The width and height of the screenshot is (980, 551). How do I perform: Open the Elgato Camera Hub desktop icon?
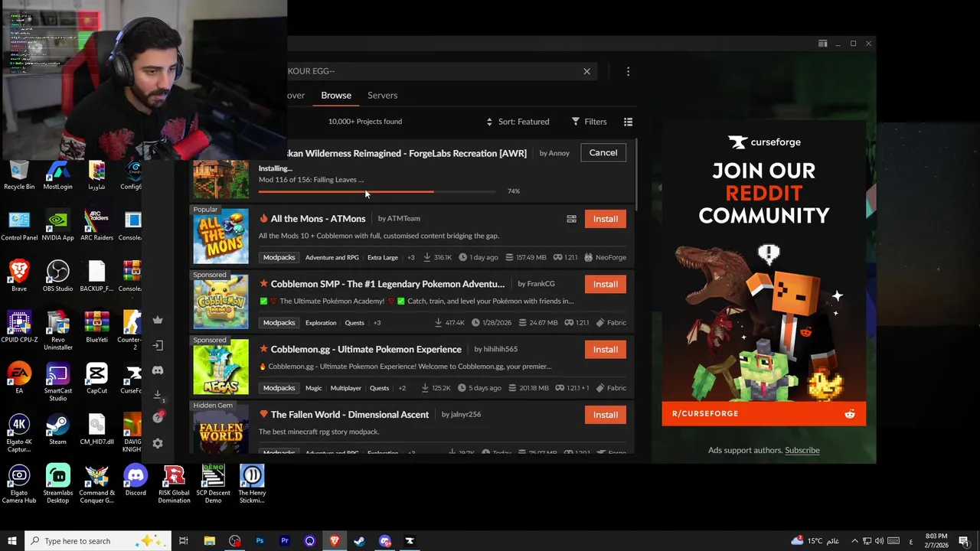click(19, 484)
